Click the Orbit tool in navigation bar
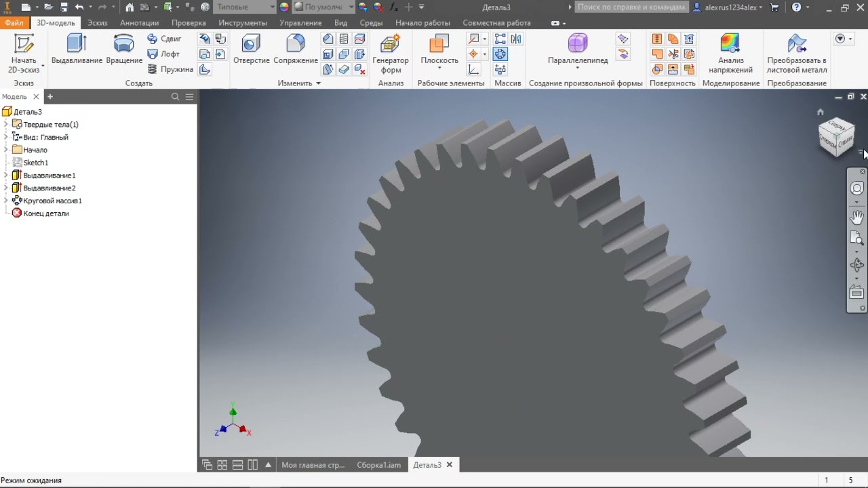 click(x=857, y=265)
